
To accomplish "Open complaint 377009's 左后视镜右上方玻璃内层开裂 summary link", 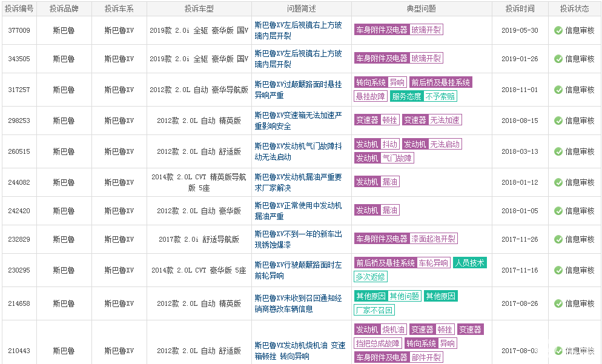I will pos(299,30).
